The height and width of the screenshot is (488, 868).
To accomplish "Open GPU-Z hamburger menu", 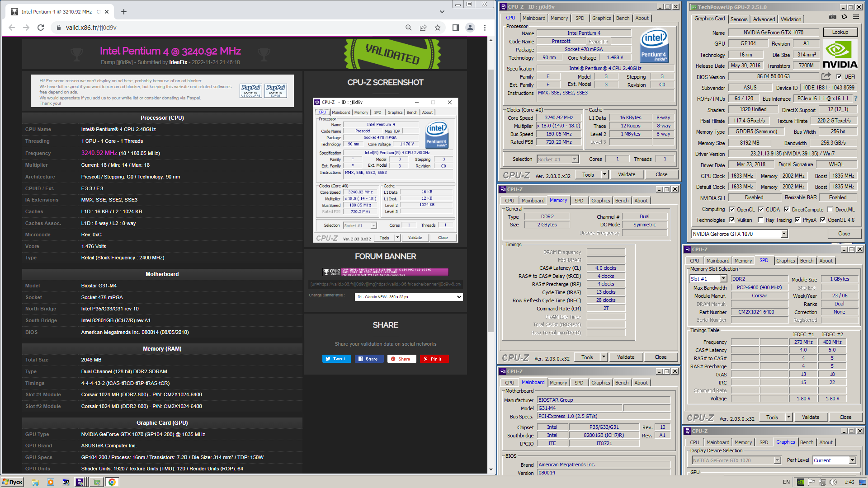I will click(856, 17).
